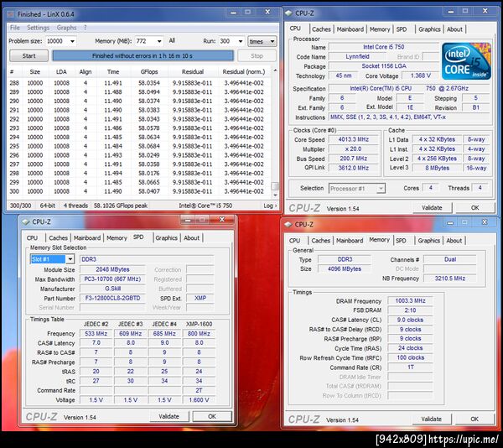Screen dimensions: 503x448
Task: Open the Graphs menu in LinX
Action: point(66,28)
